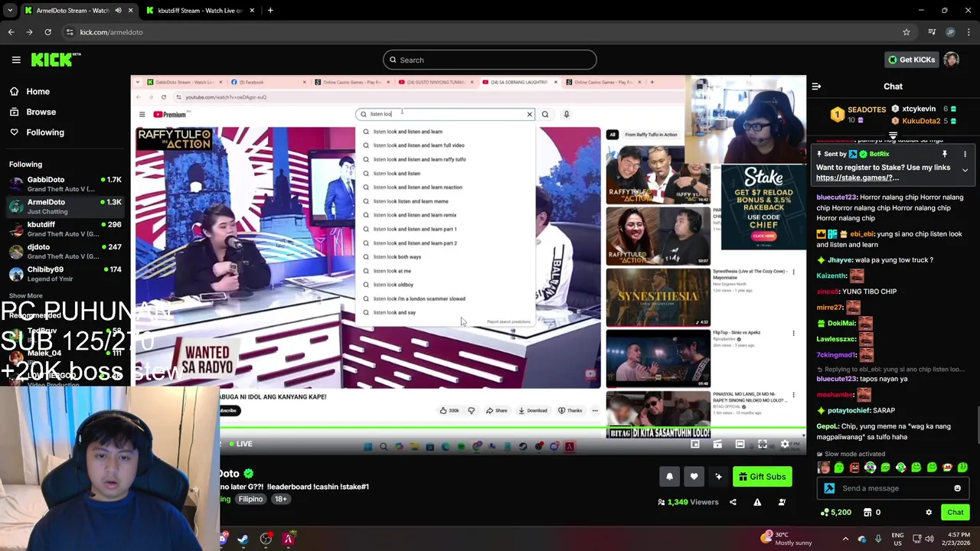Click the sparkle icon beside Gift Subs
This screenshot has width=980, height=551.
(x=718, y=477)
